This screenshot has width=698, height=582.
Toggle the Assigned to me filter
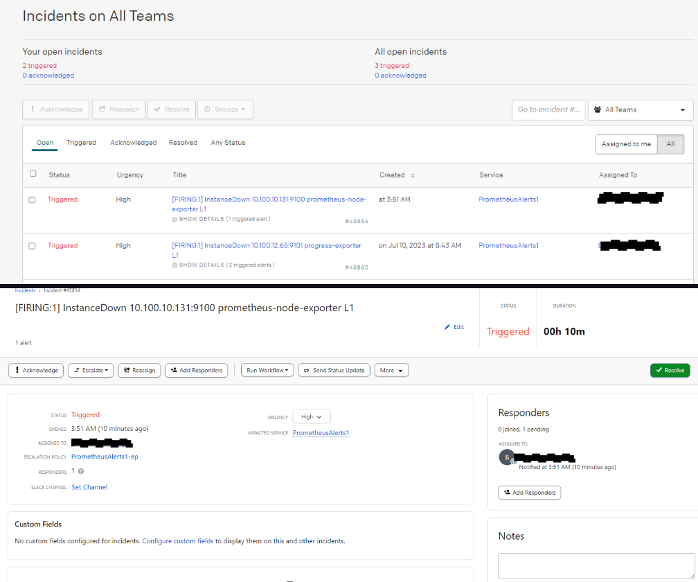pyautogui.click(x=626, y=144)
